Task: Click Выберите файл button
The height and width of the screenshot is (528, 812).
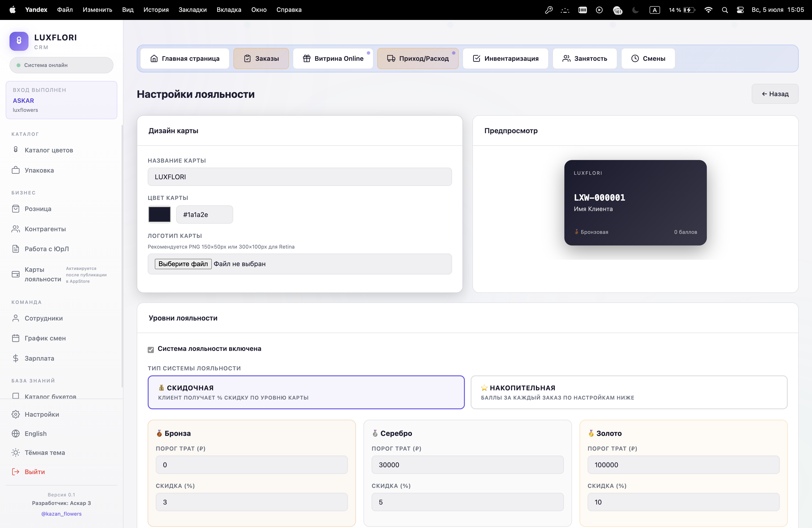Action: pos(183,264)
